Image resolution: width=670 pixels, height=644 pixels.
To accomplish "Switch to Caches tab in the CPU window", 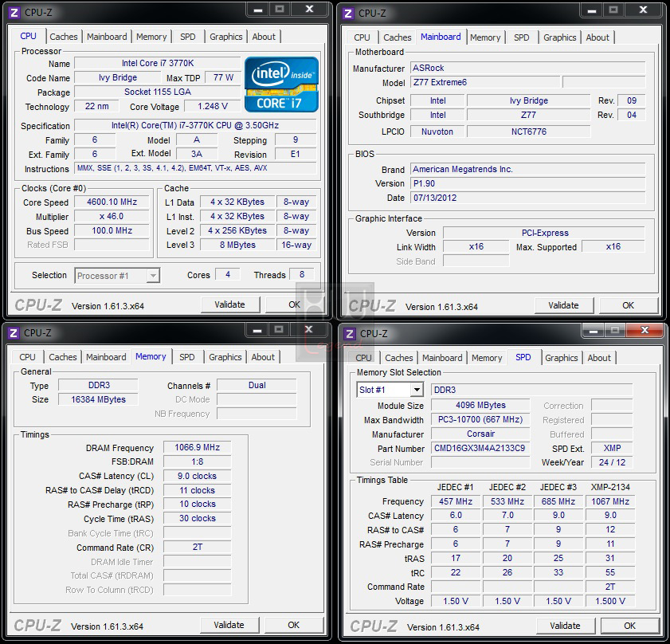I will (64, 37).
